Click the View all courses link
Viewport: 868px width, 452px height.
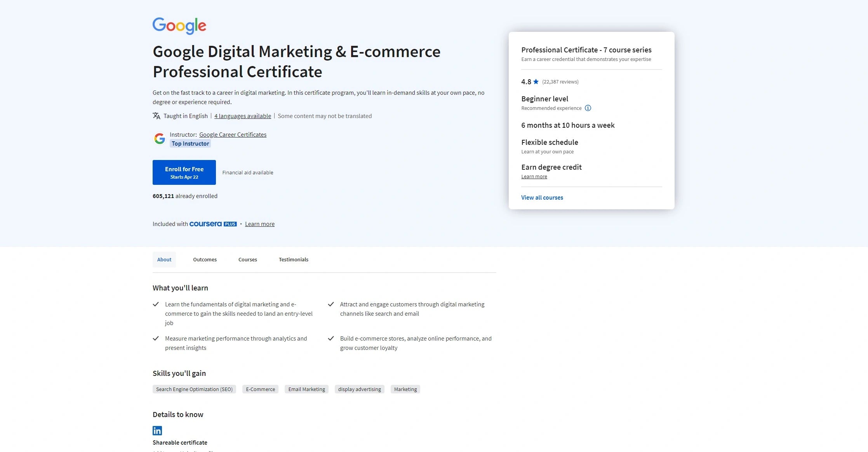point(542,198)
